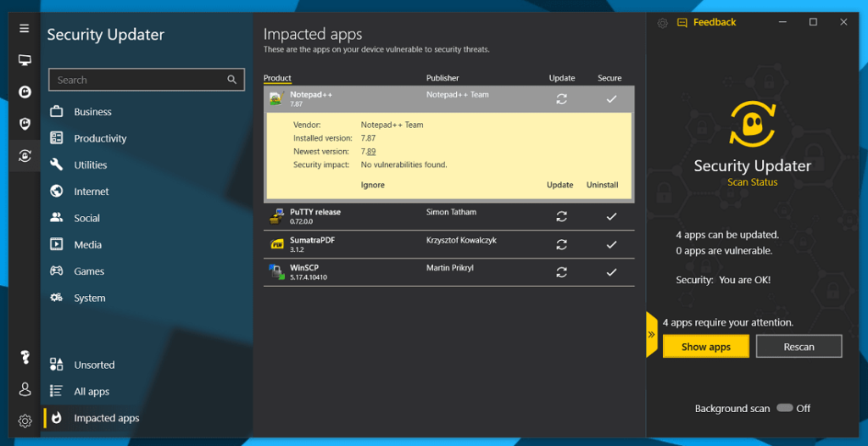The image size is (868, 446).
Task: Click the Scan Status label
Action: 753,182
